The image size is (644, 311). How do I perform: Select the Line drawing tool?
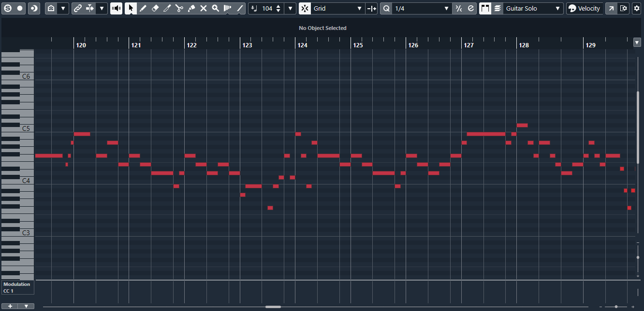240,9
